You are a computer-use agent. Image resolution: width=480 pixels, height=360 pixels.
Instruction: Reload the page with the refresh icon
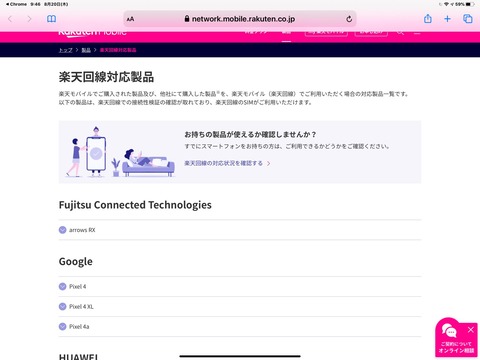point(349,19)
